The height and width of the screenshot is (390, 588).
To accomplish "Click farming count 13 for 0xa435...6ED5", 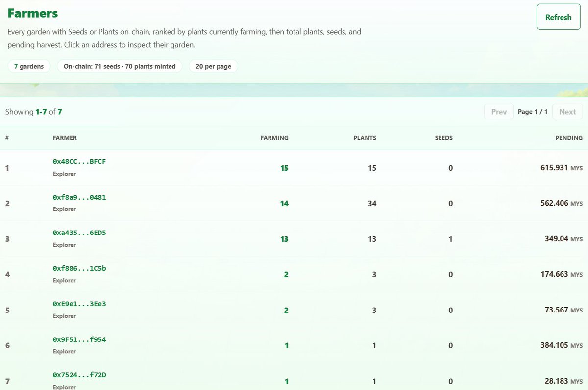I will pyautogui.click(x=284, y=239).
